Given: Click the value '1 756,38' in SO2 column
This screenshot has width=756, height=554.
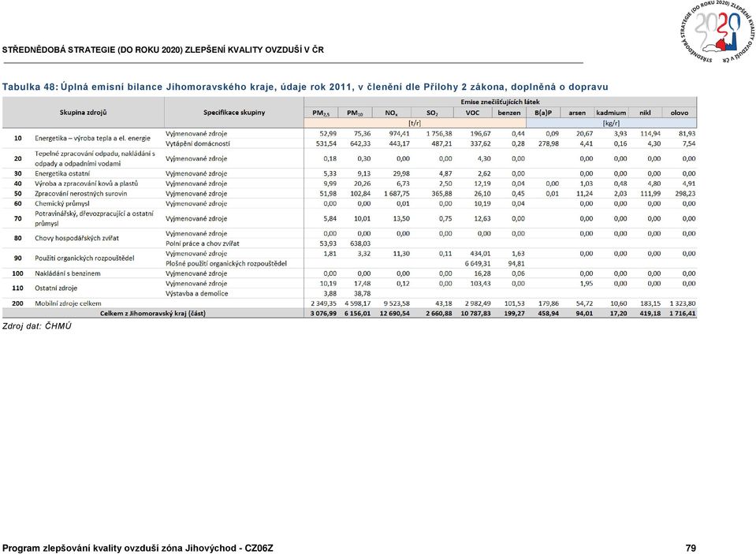Looking at the screenshot, I should [x=439, y=133].
